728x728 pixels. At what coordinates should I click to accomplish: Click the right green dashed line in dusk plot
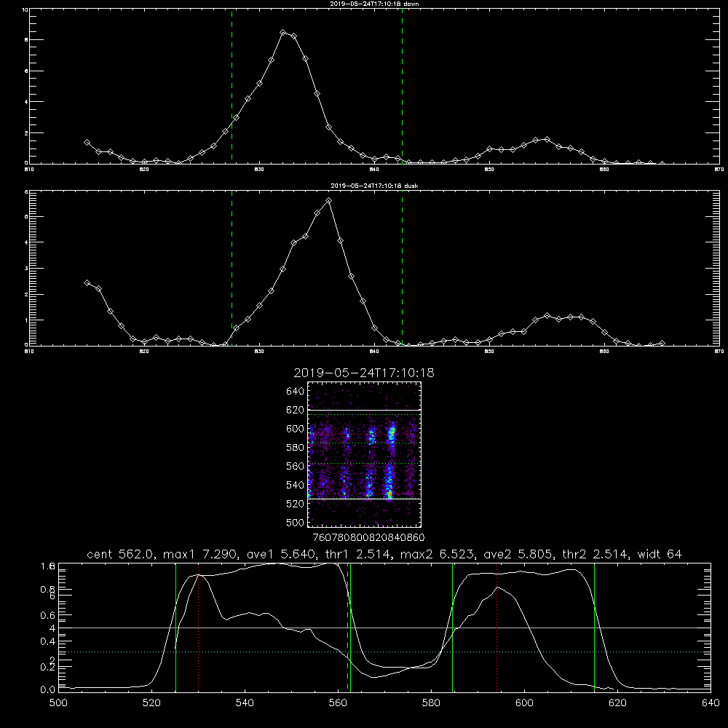click(402, 268)
